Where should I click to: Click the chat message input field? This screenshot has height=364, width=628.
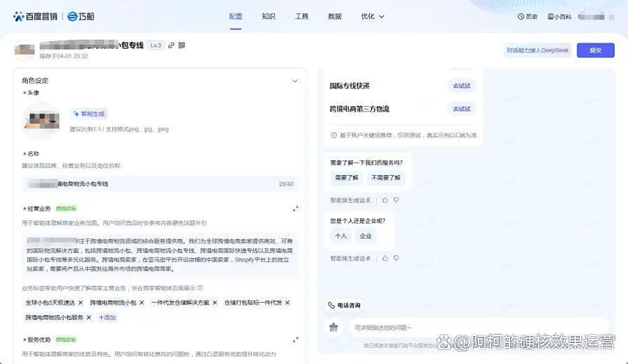474,327
